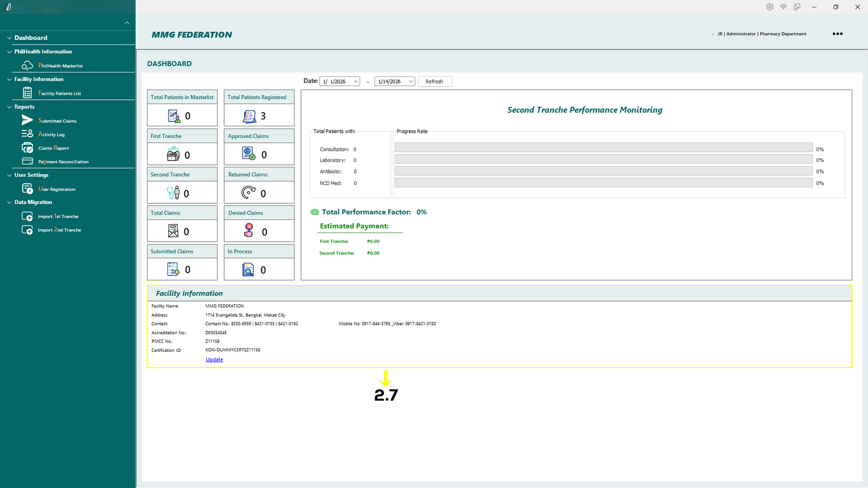Click the Payment Reconciliation card icon
Screen dimensions: 868x488
27,161
